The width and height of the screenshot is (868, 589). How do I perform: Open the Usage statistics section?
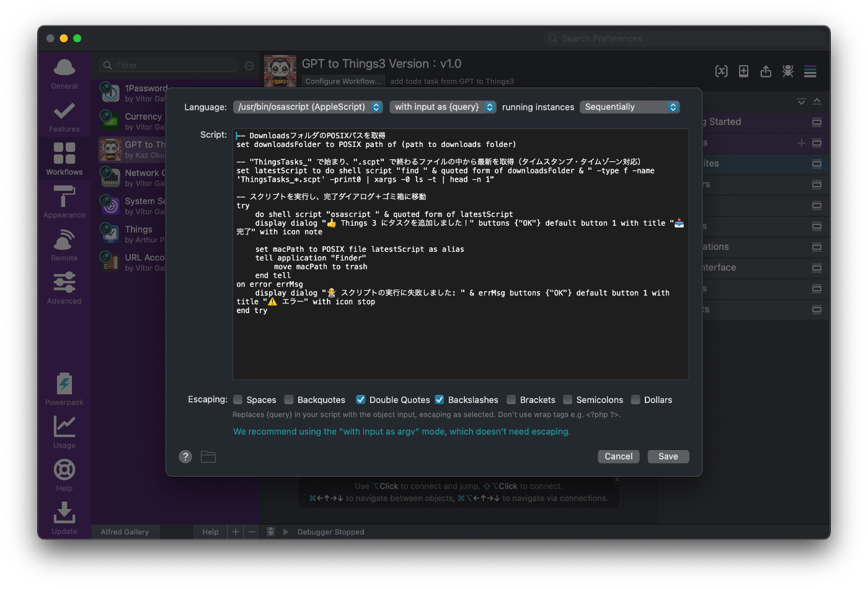tap(64, 433)
